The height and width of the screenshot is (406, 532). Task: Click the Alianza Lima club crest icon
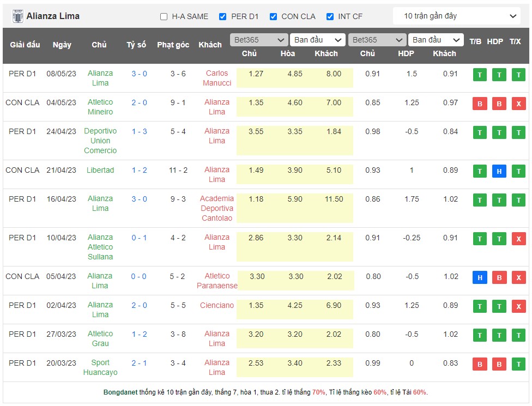click(x=17, y=16)
